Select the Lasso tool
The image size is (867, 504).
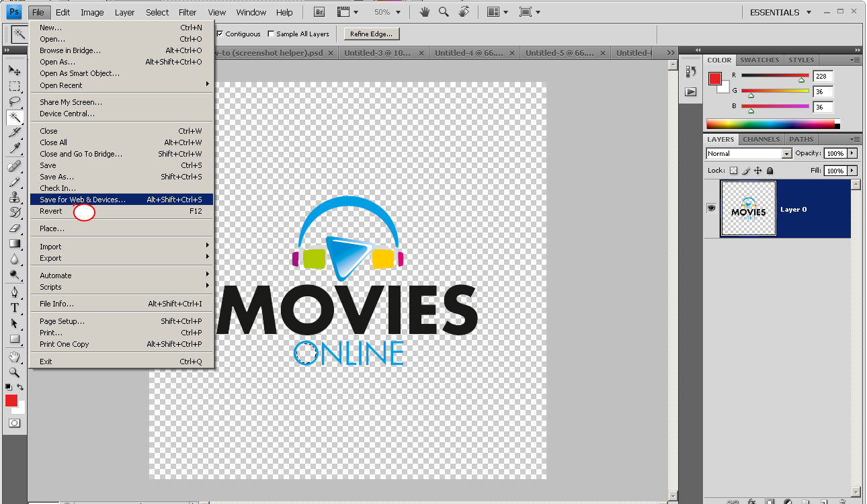[x=15, y=101]
